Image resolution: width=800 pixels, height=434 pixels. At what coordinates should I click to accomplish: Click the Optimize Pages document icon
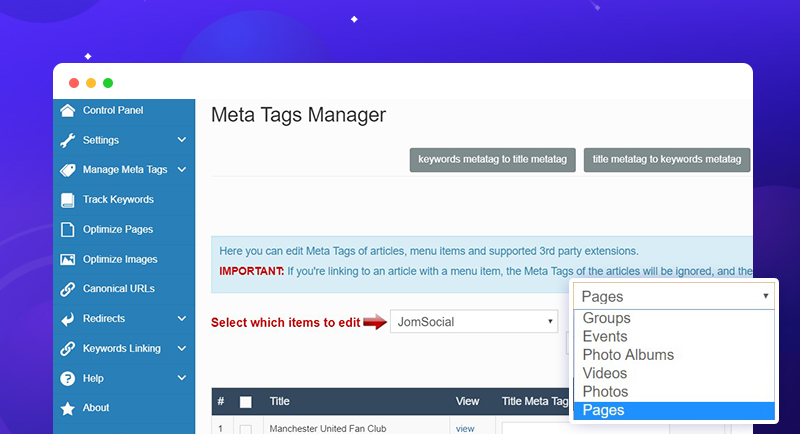(67, 230)
